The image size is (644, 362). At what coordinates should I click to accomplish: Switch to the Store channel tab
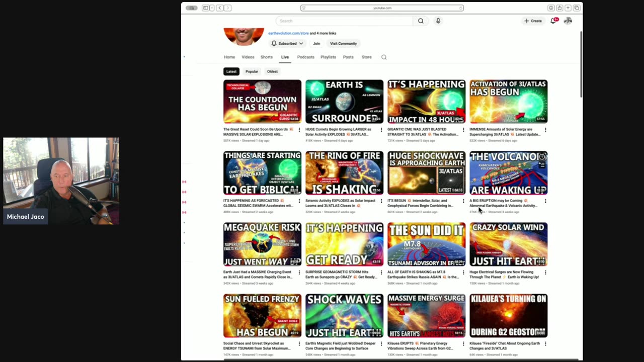click(x=367, y=57)
